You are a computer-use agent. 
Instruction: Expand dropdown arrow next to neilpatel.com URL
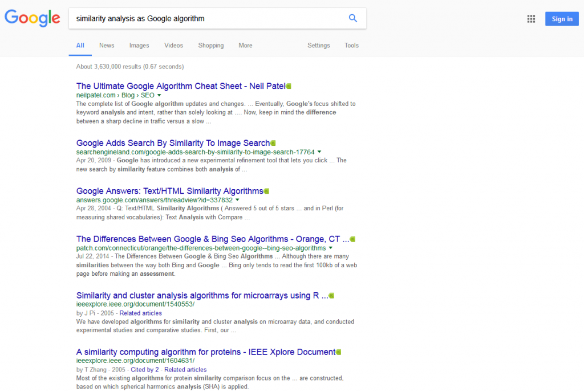tap(159, 95)
